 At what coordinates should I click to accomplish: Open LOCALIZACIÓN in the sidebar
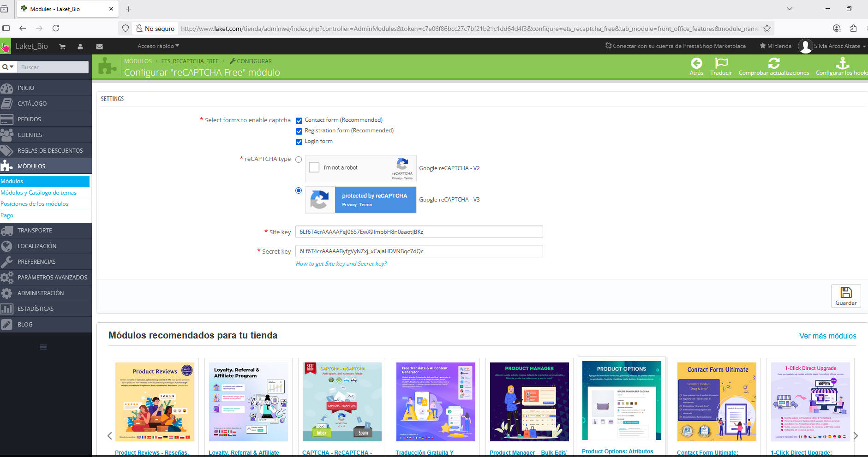coord(46,246)
